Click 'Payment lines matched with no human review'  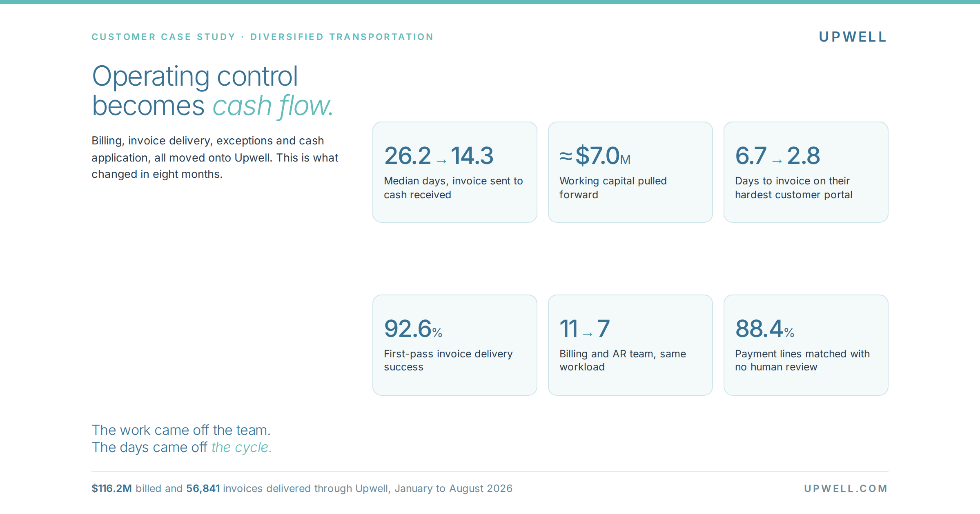802,360
